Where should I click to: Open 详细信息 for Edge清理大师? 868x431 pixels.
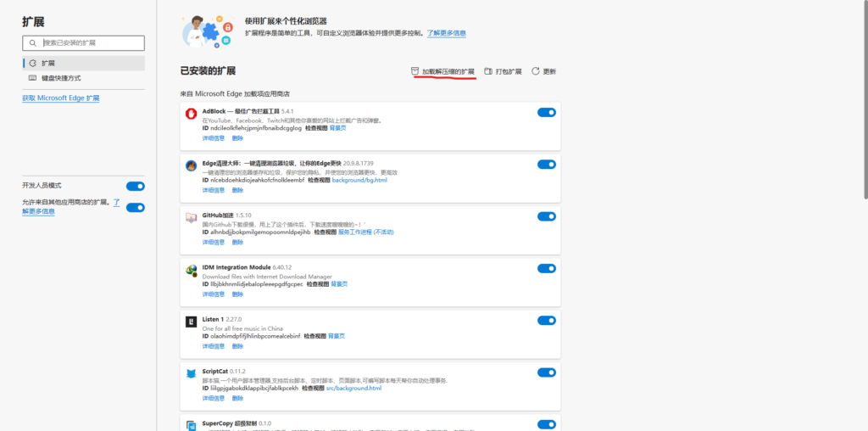point(213,191)
